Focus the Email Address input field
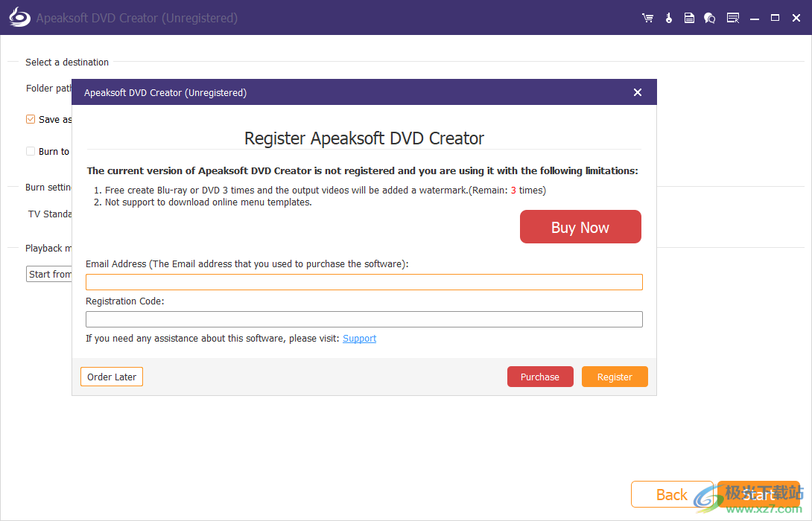Image resolution: width=812 pixels, height=521 pixels. [364, 282]
